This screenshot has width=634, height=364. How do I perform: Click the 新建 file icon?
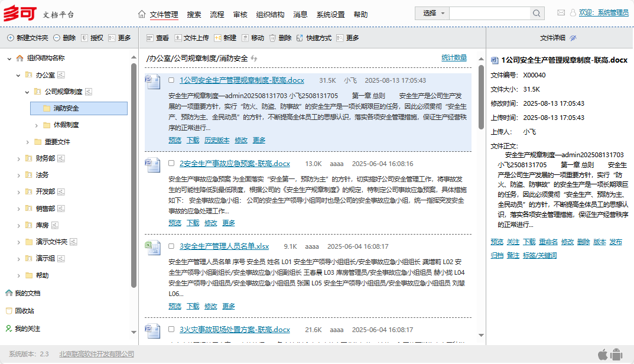pyautogui.click(x=217, y=38)
